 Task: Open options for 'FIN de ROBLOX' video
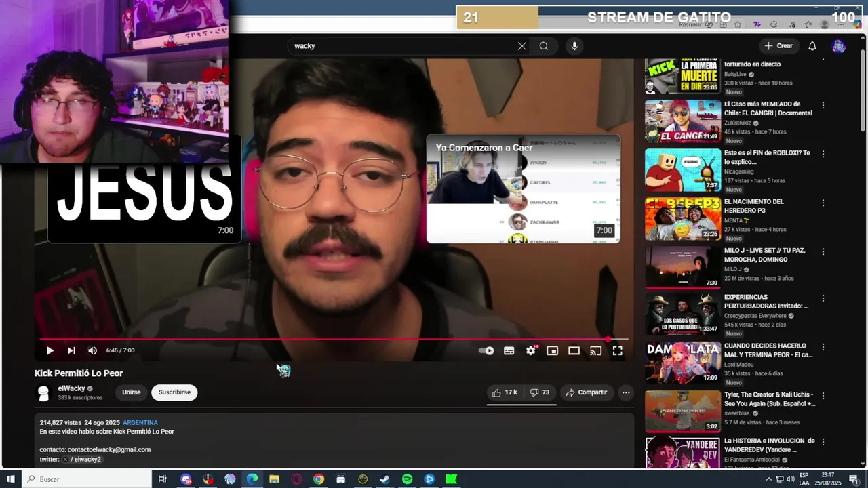click(823, 154)
